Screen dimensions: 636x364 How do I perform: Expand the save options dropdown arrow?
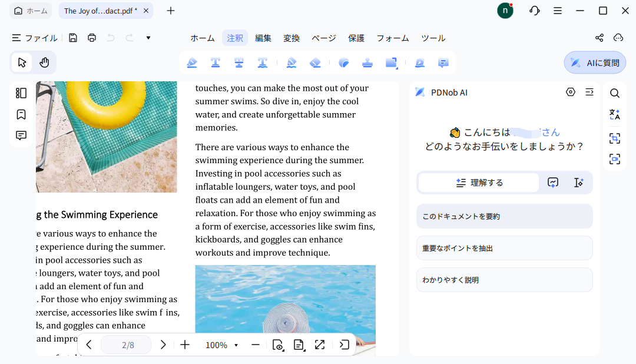(148, 38)
